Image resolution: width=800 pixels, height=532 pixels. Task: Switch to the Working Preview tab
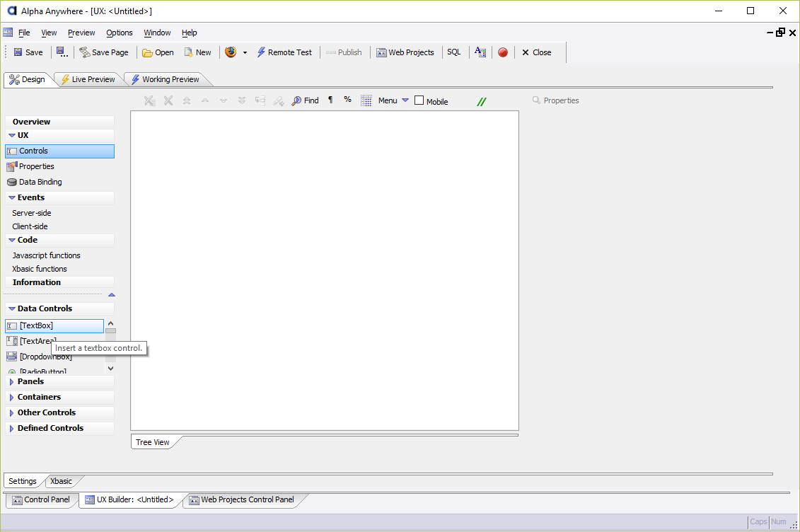[x=166, y=79]
